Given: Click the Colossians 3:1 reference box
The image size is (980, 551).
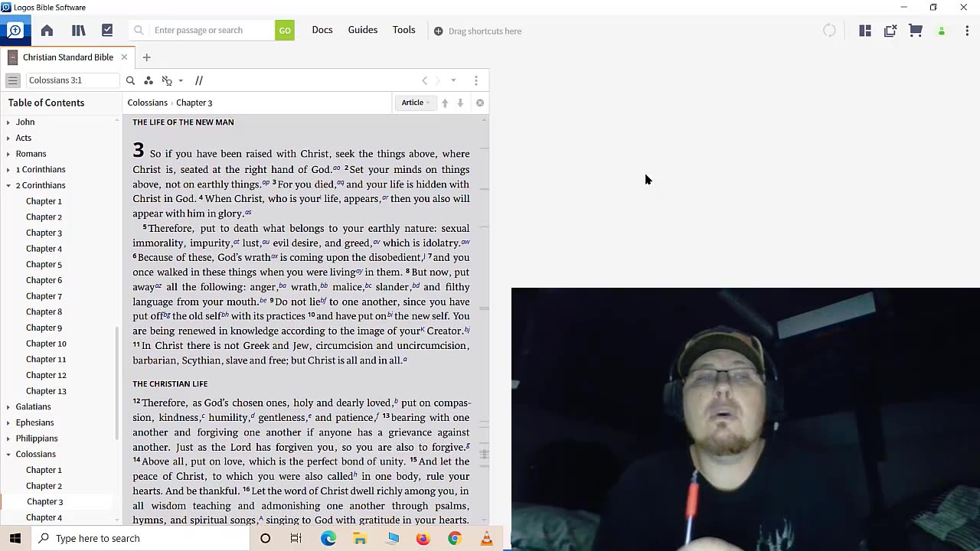Looking at the screenshot, I should tap(73, 80).
